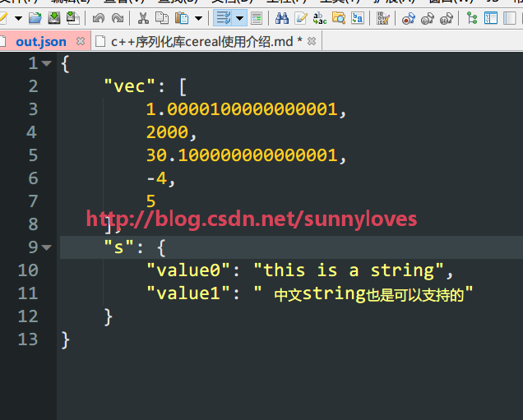Click the green-lined document icon beside the wrap dropdown
The height and width of the screenshot is (420, 523).
click(257, 18)
